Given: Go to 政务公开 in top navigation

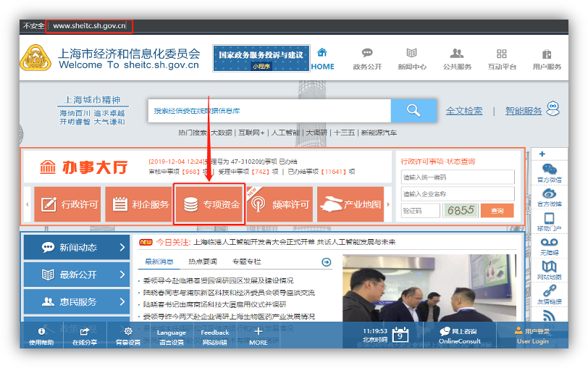Looking at the screenshot, I should (x=367, y=59).
